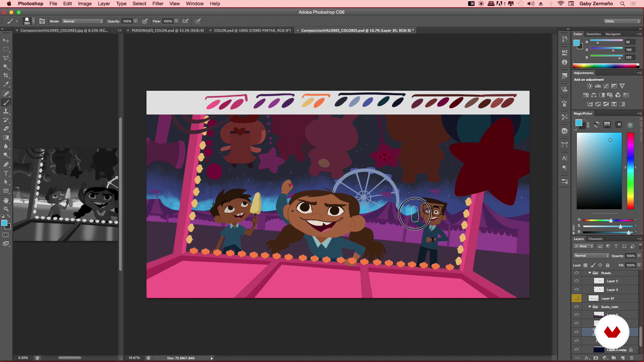Select the History Brush tool

tap(6, 120)
